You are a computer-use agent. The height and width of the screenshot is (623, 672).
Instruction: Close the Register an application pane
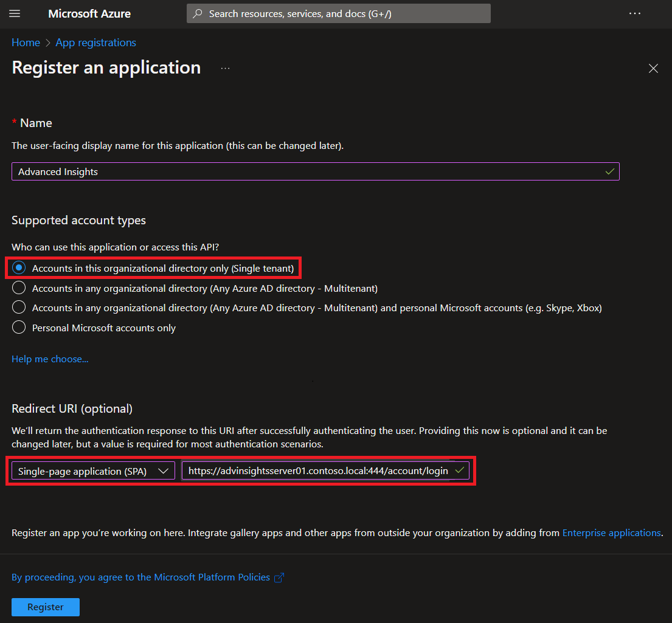[x=653, y=69]
